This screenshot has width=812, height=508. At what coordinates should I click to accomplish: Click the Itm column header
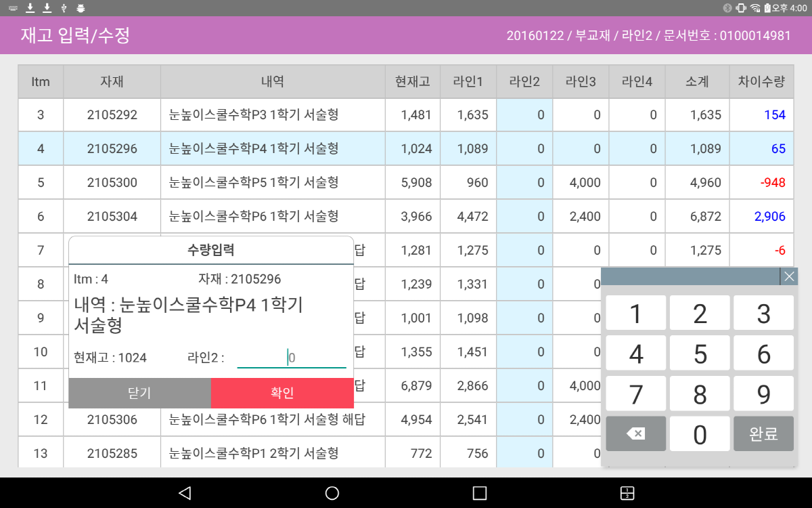pyautogui.click(x=41, y=82)
